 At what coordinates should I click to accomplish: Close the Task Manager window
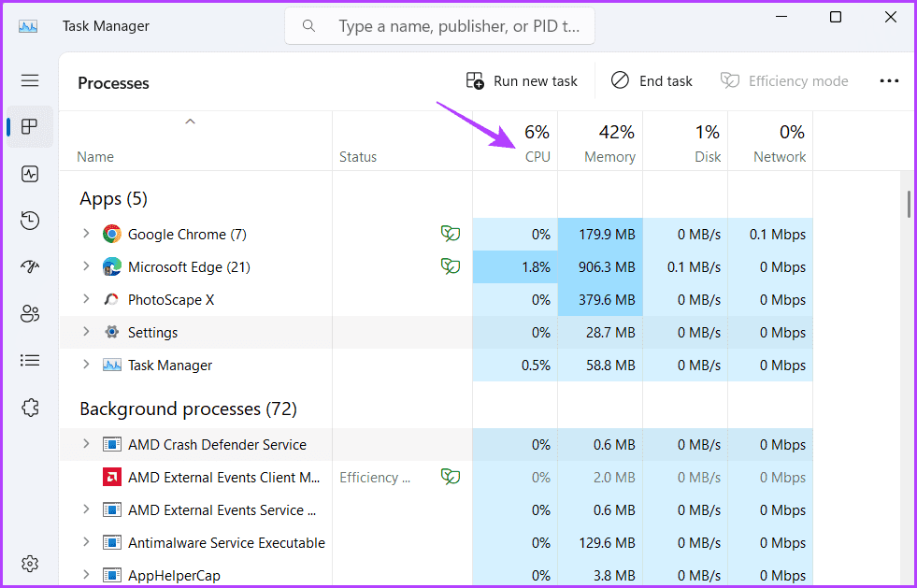coord(891,18)
